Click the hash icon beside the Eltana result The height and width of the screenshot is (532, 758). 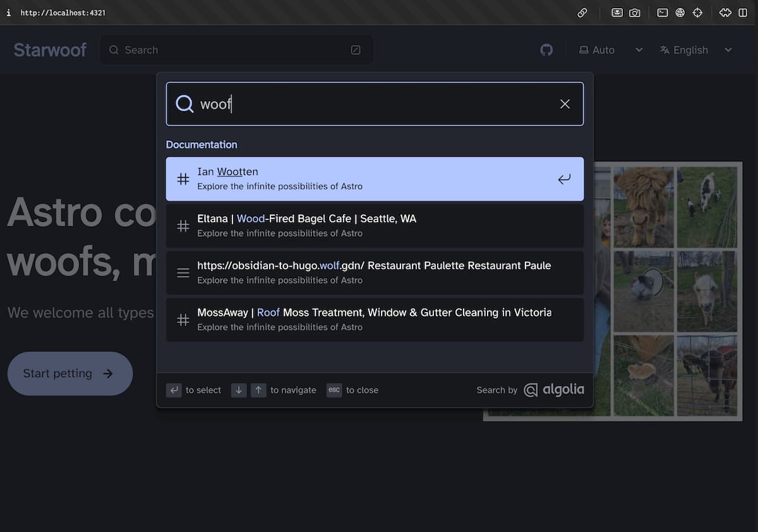(183, 226)
